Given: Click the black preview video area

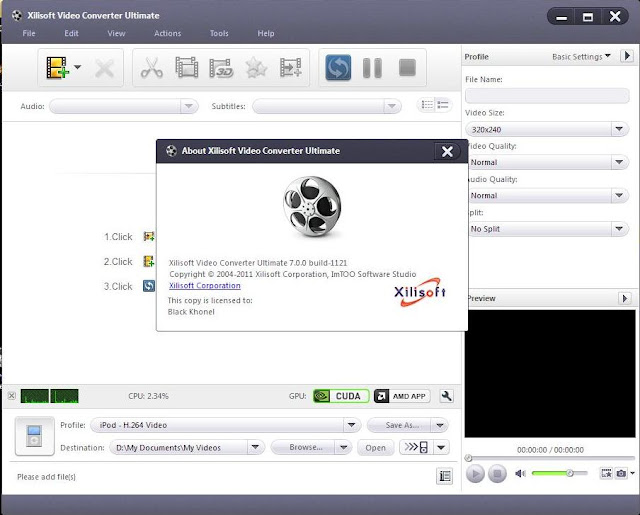Looking at the screenshot, I should tap(550, 373).
